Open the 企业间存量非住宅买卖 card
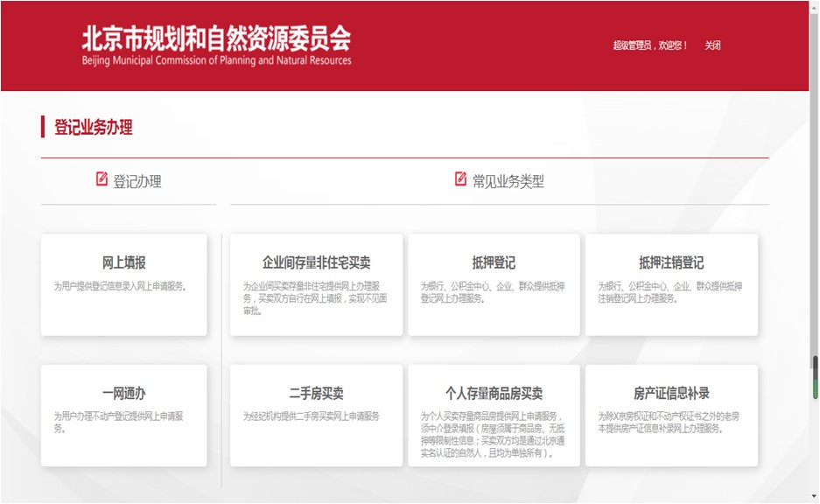This screenshot has width=820, height=504. [317, 285]
